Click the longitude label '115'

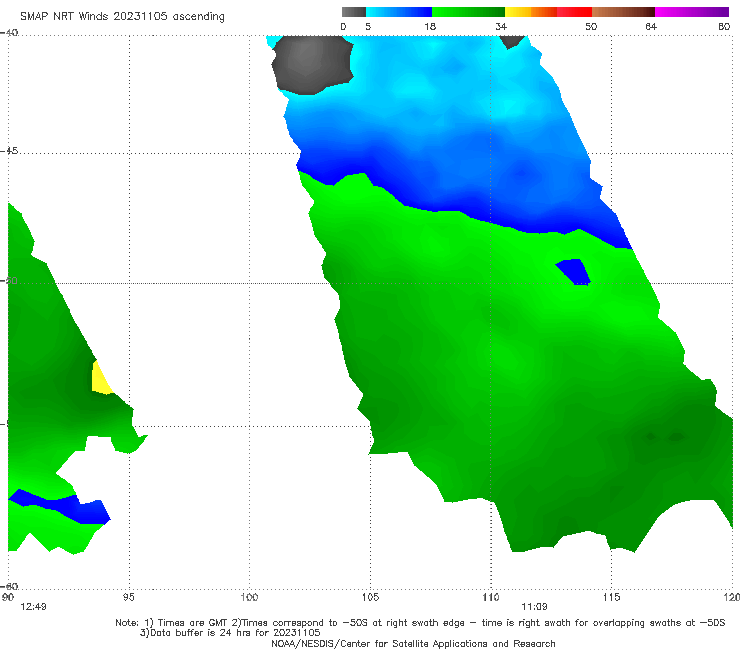(612, 597)
